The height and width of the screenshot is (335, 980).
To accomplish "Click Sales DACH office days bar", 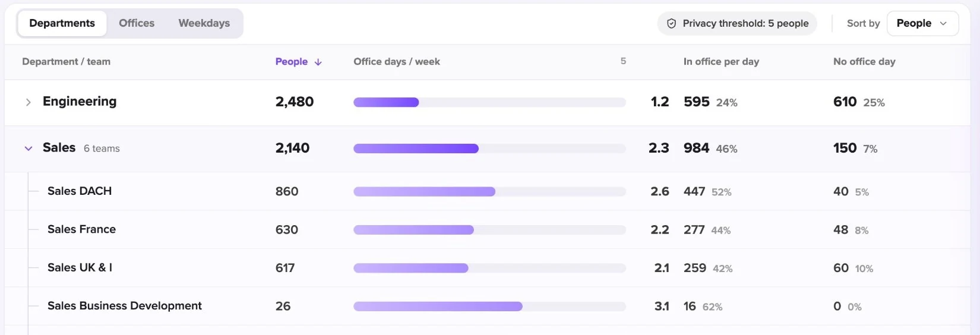I will pos(489,191).
